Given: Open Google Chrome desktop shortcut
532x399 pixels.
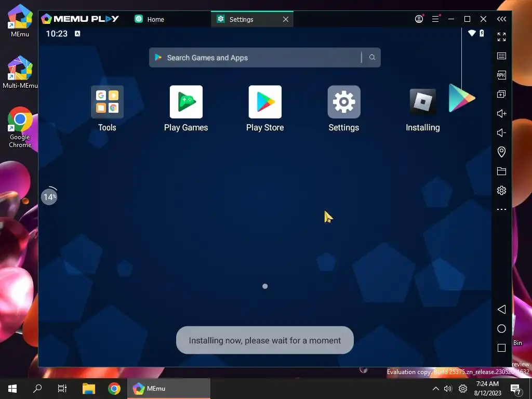Looking at the screenshot, I should click(x=20, y=127).
